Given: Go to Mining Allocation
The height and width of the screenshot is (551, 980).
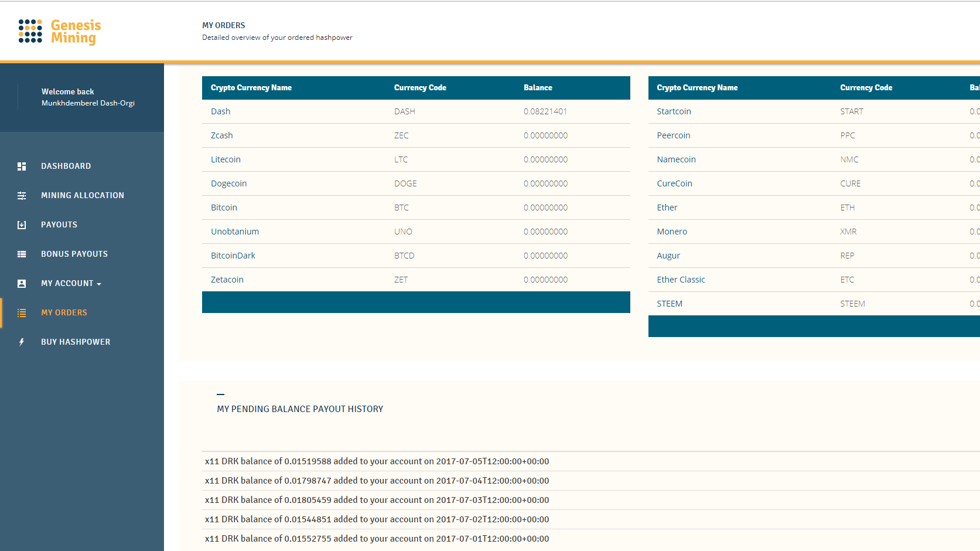Looking at the screenshot, I should [83, 195].
